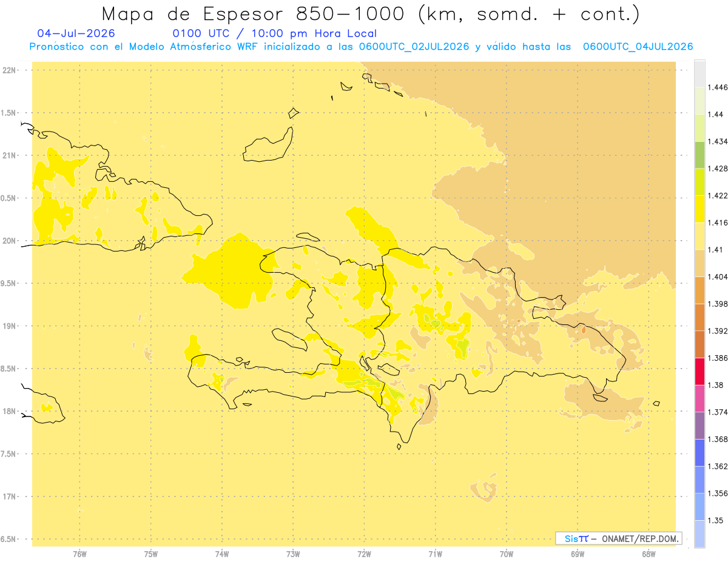Click the '1.404' colorbar value
The width and height of the screenshot is (728, 562).
[718, 276]
